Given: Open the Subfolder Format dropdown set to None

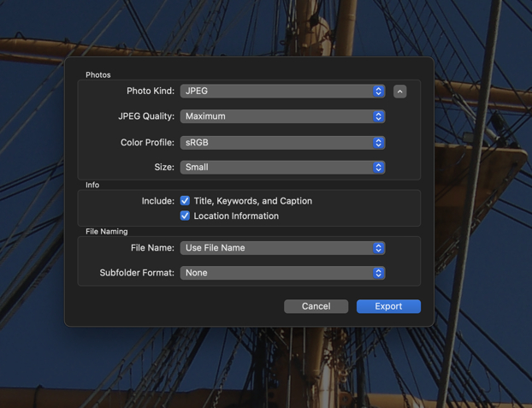Looking at the screenshot, I should pos(275,273).
